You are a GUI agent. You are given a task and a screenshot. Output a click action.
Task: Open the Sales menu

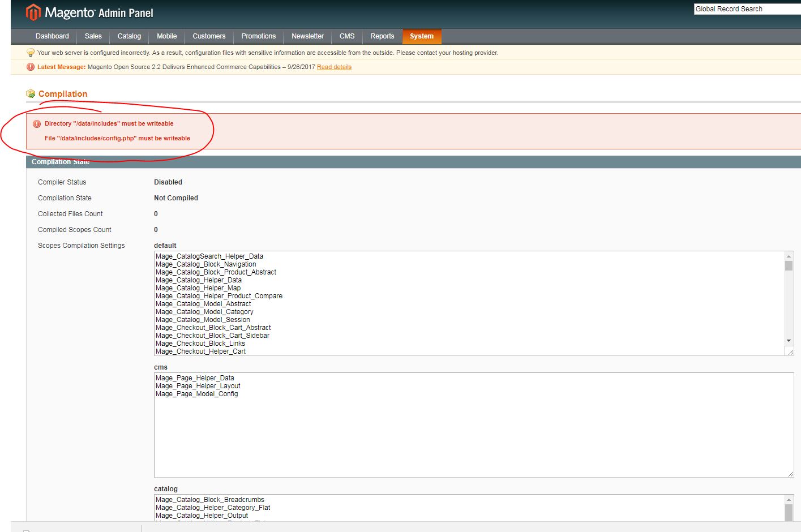pos(93,36)
